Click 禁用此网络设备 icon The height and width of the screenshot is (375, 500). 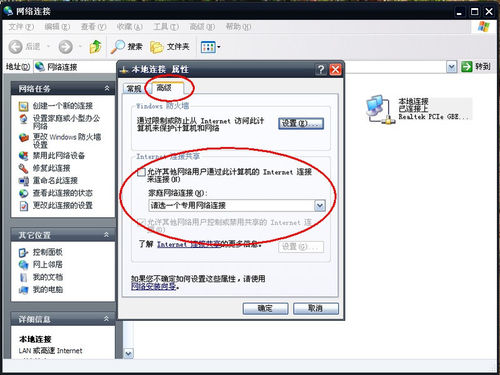[23, 156]
